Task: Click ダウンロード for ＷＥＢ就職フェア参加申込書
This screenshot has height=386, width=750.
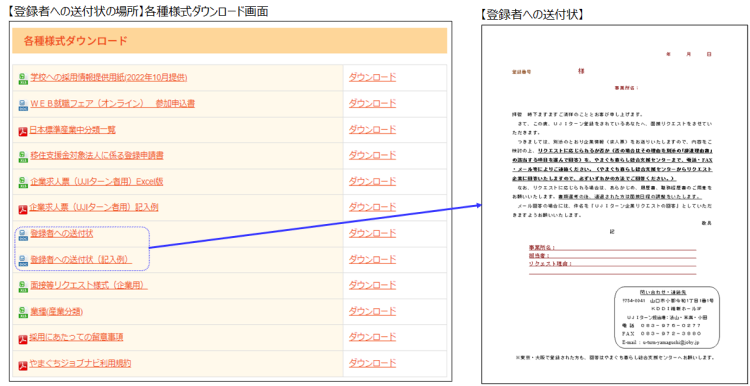Action: click(372, 103)
